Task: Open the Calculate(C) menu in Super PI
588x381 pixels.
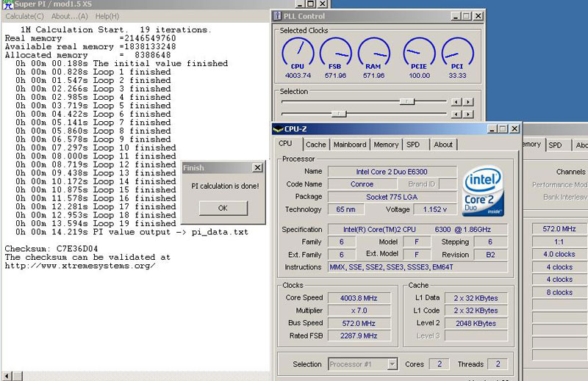Action: click(x=24, y=16)
